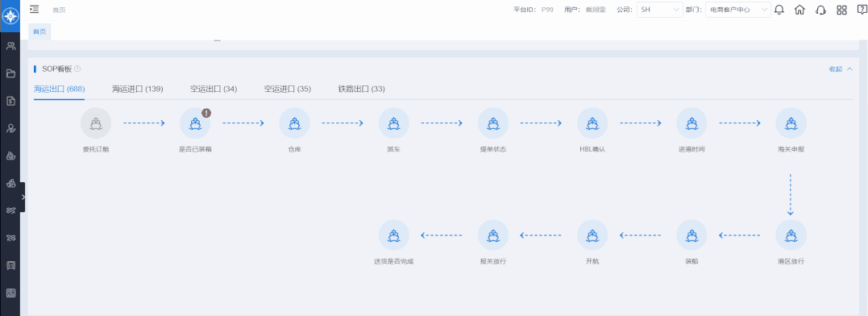868x316 pixels.
Task: Expand the left sidebar arrow handle
Action: [x=23, y=197]
